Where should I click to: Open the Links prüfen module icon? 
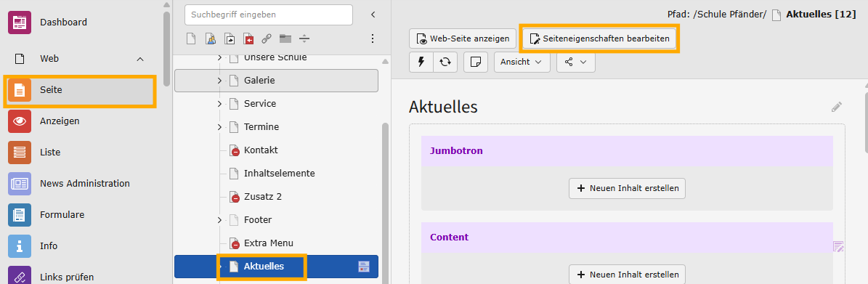(20, 275)
